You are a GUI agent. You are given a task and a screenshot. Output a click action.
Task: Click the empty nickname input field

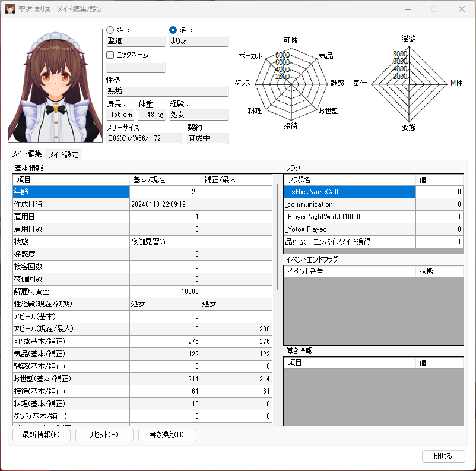[x=135, y=67]
